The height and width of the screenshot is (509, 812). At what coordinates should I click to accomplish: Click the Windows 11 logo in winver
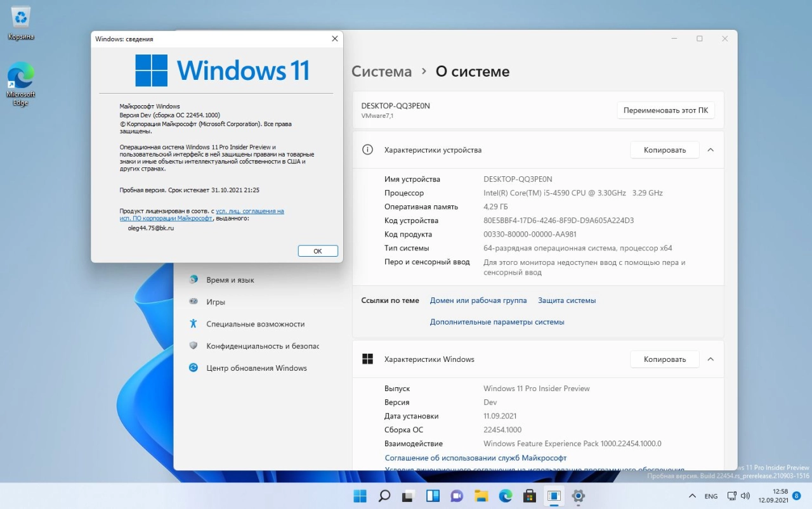coord(222,70)
